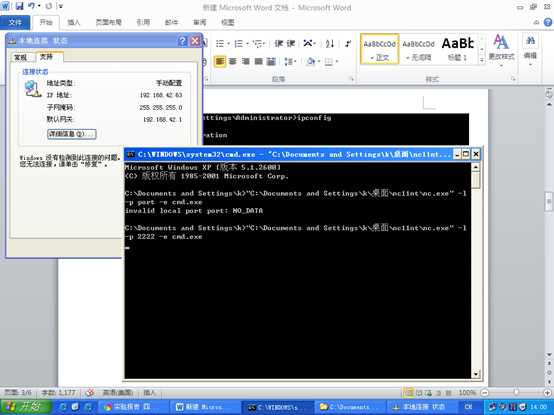Image resolution: width=554 pixels, height=415 pixels.
Task: Open Word help question mark icon
Action: (x=548, y=22)
